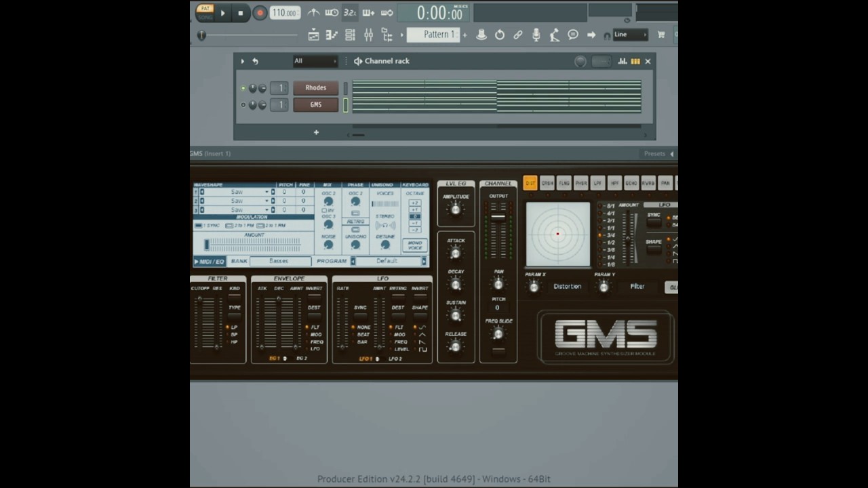Click the Channel rack undo arrow
The width and height of the screenshot is (868, 488).
point(255,61)
